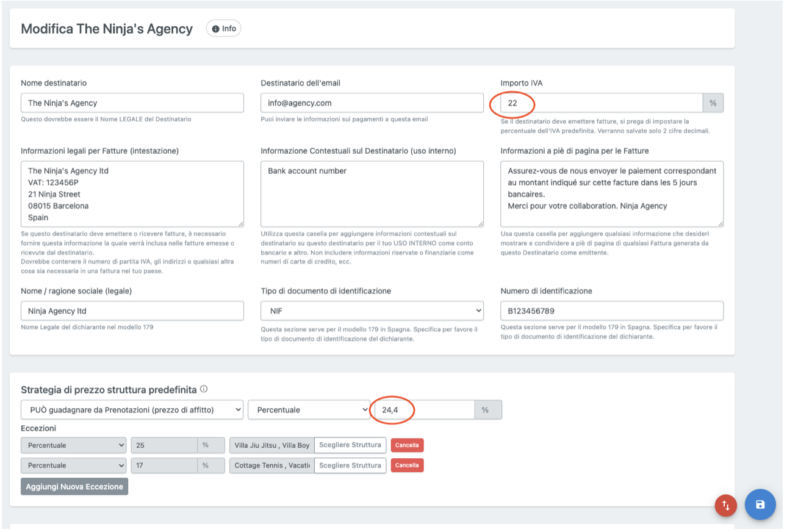The width and height of the screenshot is (787, 532).
Task: Open Percentuale dropdown of the 25% exception
Action: 73,445
